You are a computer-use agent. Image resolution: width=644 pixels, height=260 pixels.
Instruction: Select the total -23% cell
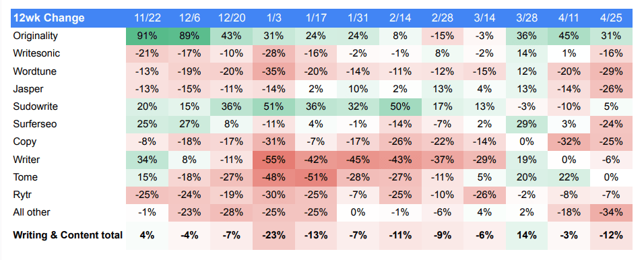pos(274,235)
